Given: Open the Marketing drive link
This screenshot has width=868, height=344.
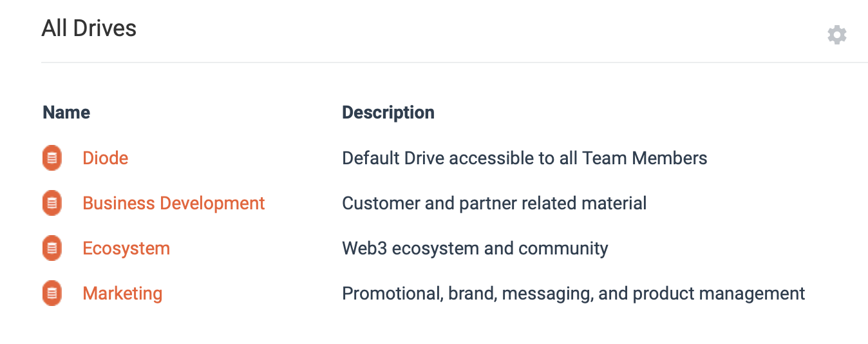Looking at the screenshot, I should coord(122,294).
